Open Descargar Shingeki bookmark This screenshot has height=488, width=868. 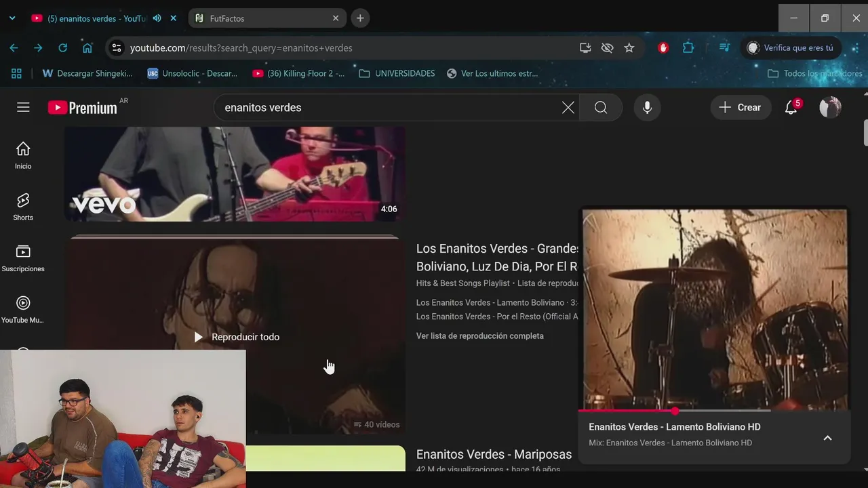tap(87, 73)
